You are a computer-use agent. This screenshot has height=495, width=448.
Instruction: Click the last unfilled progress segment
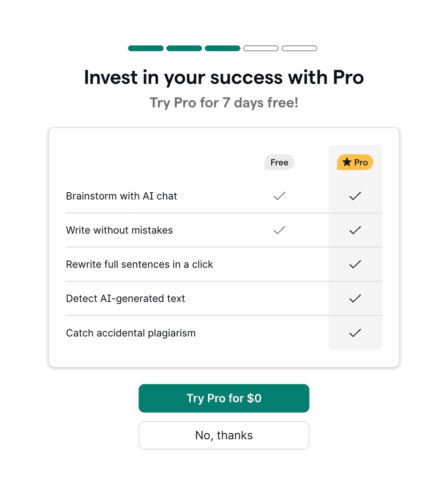pos(299,48)
